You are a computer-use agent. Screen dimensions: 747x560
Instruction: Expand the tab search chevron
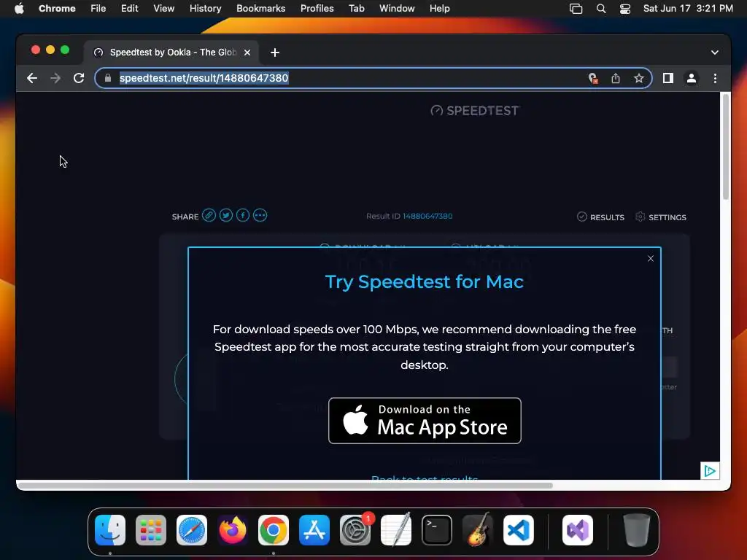point(715,52)
